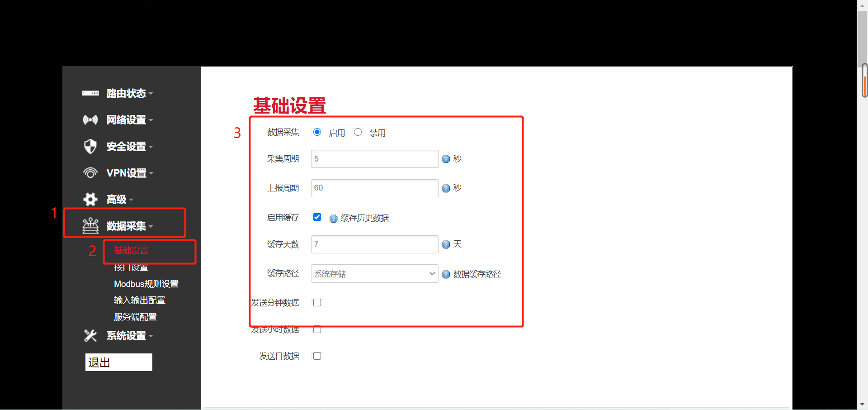Click help icon next to 缓存天数
Viewport: 868px width, 410px height.
pyautogui.click(x=446, y=244)
